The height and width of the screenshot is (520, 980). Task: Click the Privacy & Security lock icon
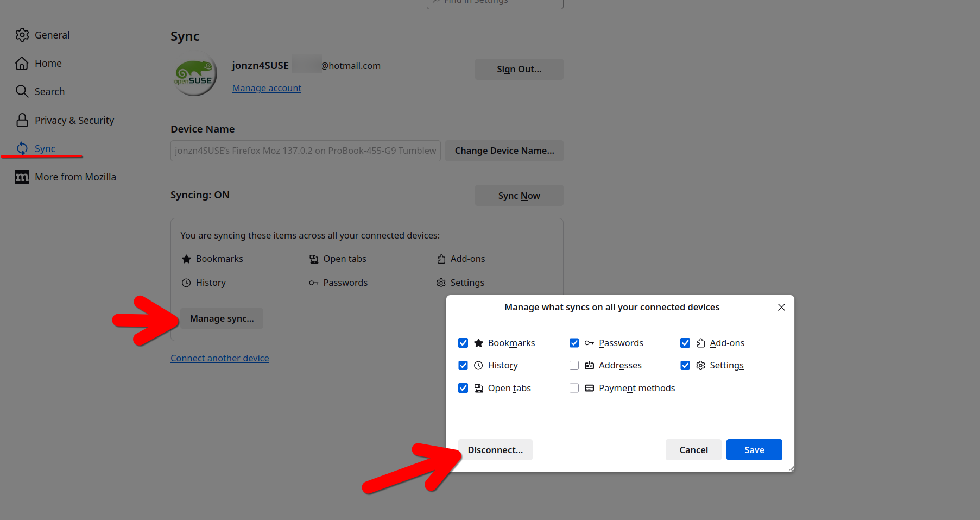(22, 120)
